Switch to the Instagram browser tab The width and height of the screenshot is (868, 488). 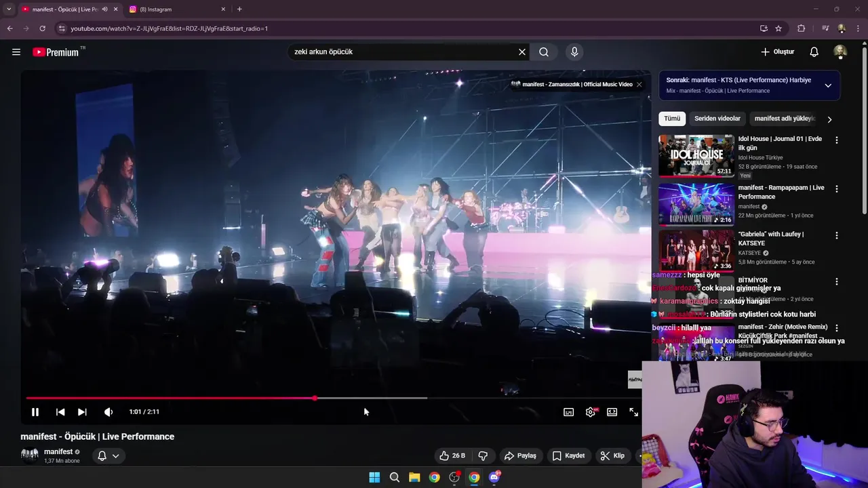click(x=177, y=9)
